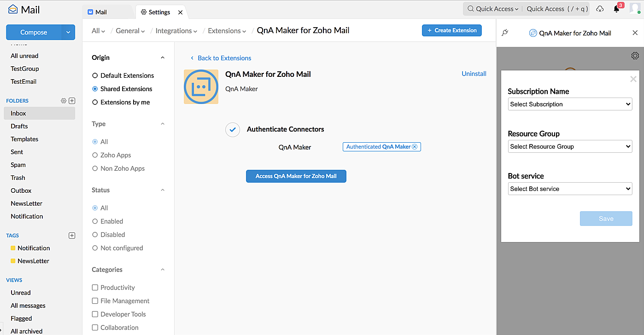
Task: Click the Quick Access search icon
Action: point(470,9)
